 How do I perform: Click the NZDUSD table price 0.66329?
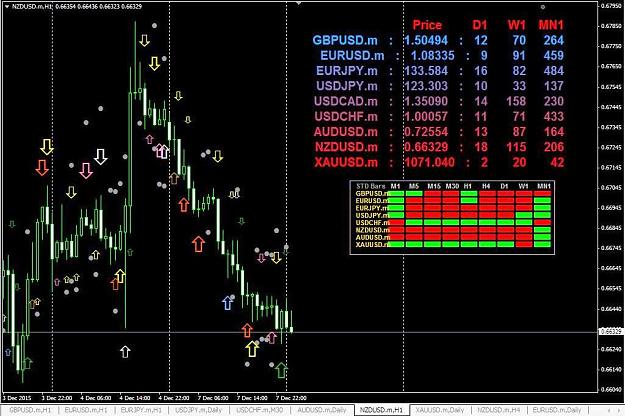(x=426, y=147)
